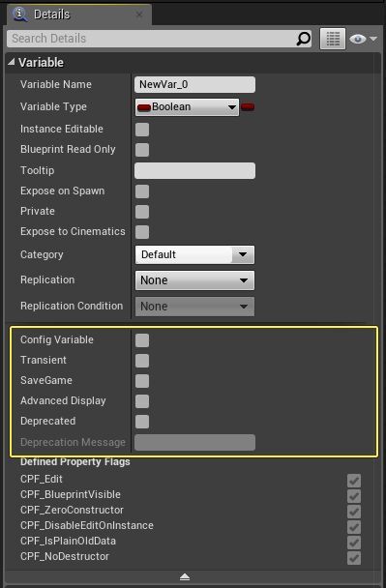Collapse the Variable section triangle
386x588 pixels.
point(12,62)
